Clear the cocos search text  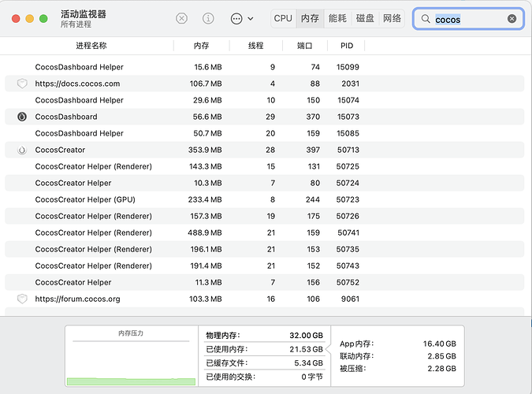[x=512, y=19]
